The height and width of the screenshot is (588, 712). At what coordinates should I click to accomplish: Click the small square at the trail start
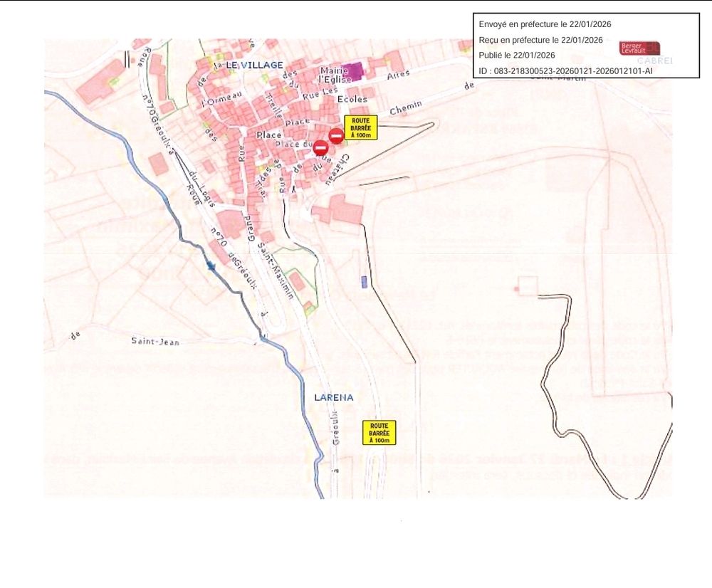pyautogui.click(x=528, y=286)
